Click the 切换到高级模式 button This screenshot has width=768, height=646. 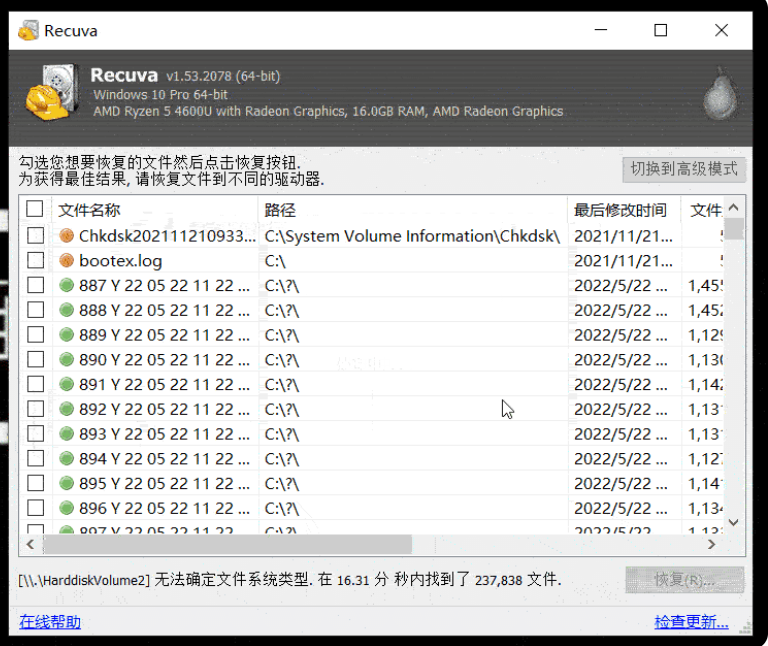tap(684, 169)
